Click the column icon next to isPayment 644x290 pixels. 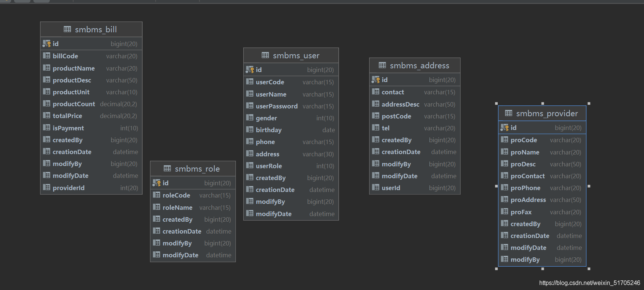46,128
